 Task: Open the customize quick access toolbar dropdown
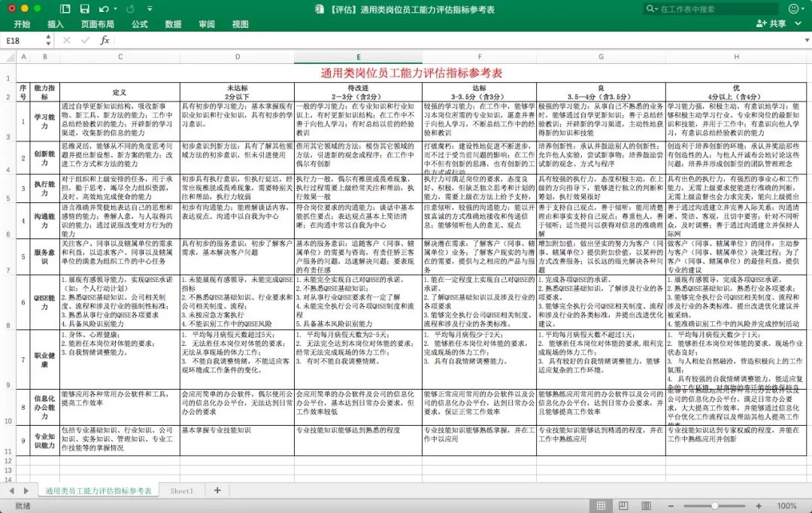click(x=150, y=9)
